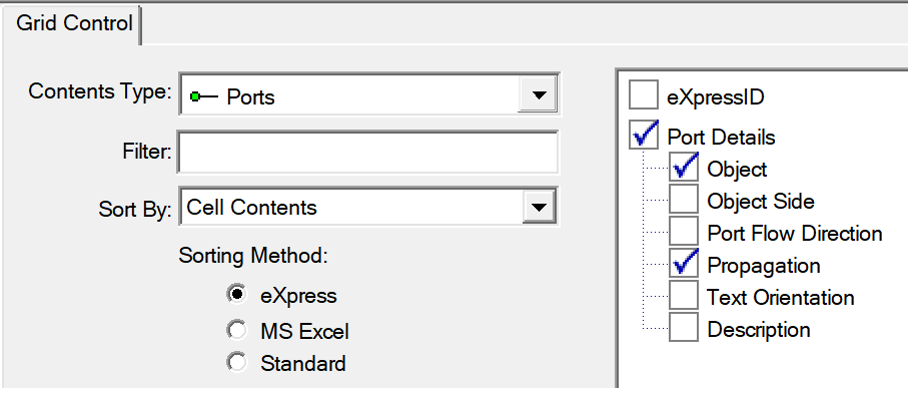This screenshot has width=908, height=397.
Task: Choose Standard sorting method
Action: click(x=237, y=362)
